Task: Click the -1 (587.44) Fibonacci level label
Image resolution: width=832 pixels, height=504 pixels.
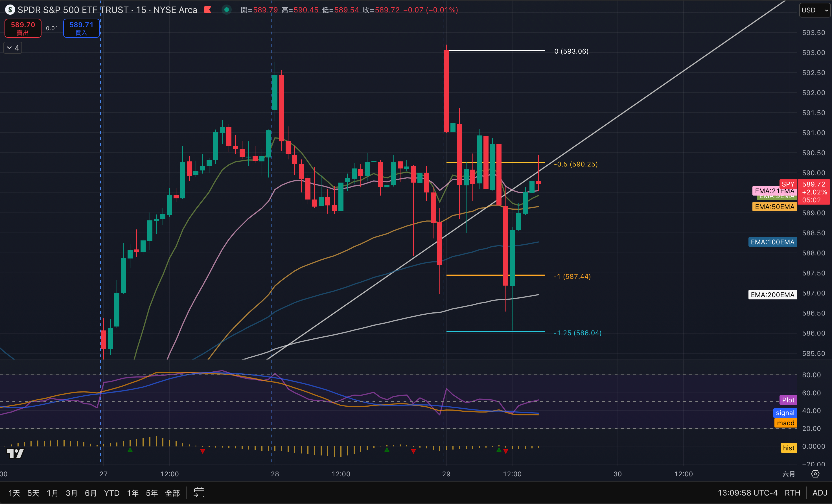Action: coord(572,277)
